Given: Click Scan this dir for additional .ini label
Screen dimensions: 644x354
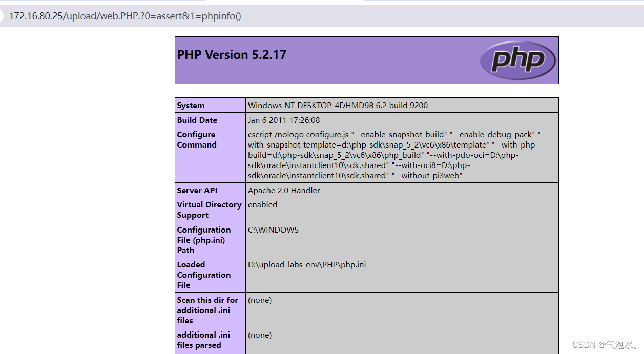Looking at the screenshot, I should pos(207,310).
